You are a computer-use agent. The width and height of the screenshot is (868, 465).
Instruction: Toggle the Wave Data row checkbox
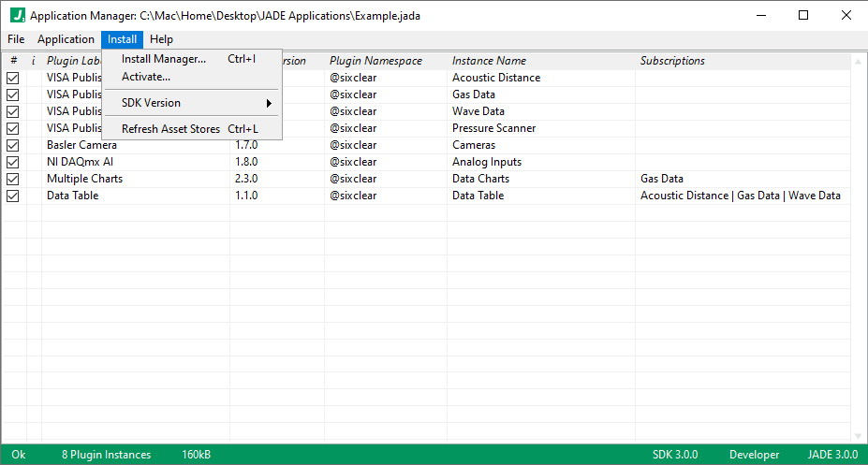click(x=13, y=111)
